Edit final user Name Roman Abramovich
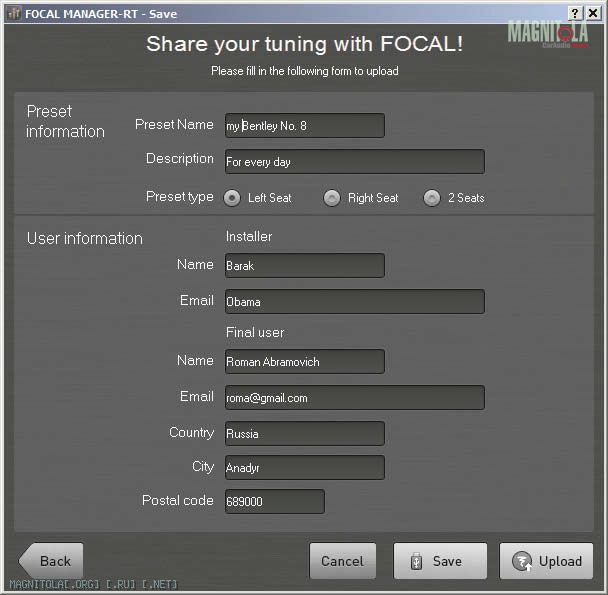608x595 pixels. [305, 361]
